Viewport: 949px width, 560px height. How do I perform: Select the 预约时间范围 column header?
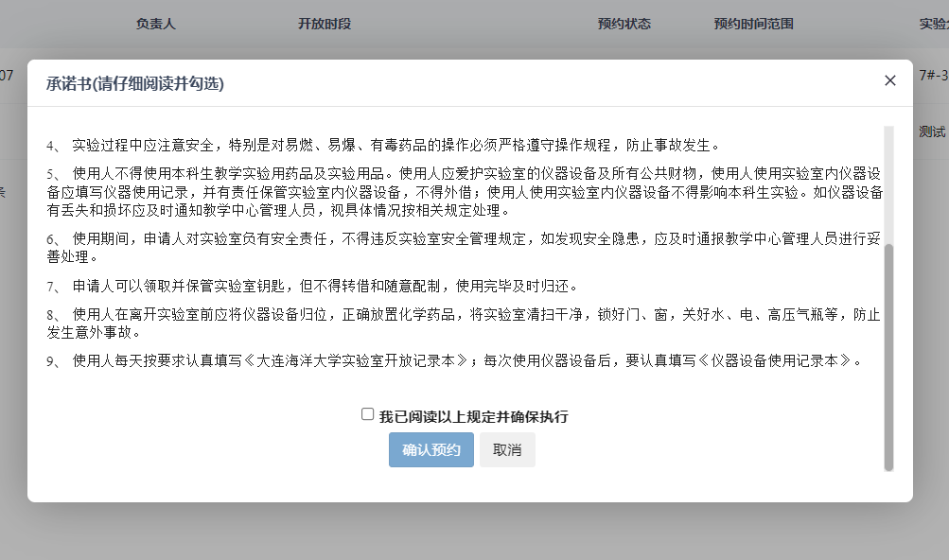click(753, 24)
